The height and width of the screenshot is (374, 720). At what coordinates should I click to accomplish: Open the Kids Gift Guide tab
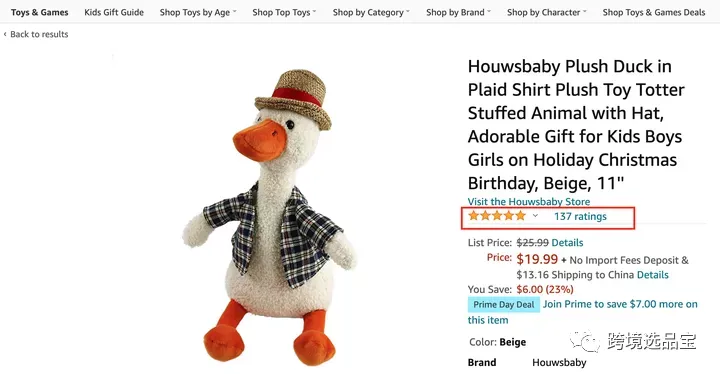point(114,12)
